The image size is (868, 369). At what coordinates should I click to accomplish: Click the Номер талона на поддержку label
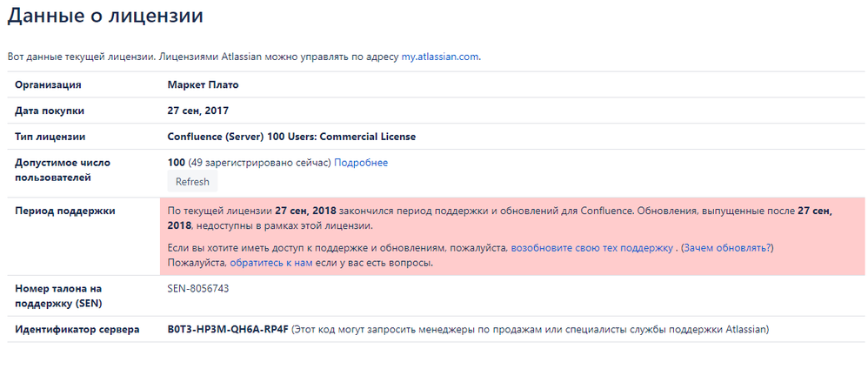58,296
